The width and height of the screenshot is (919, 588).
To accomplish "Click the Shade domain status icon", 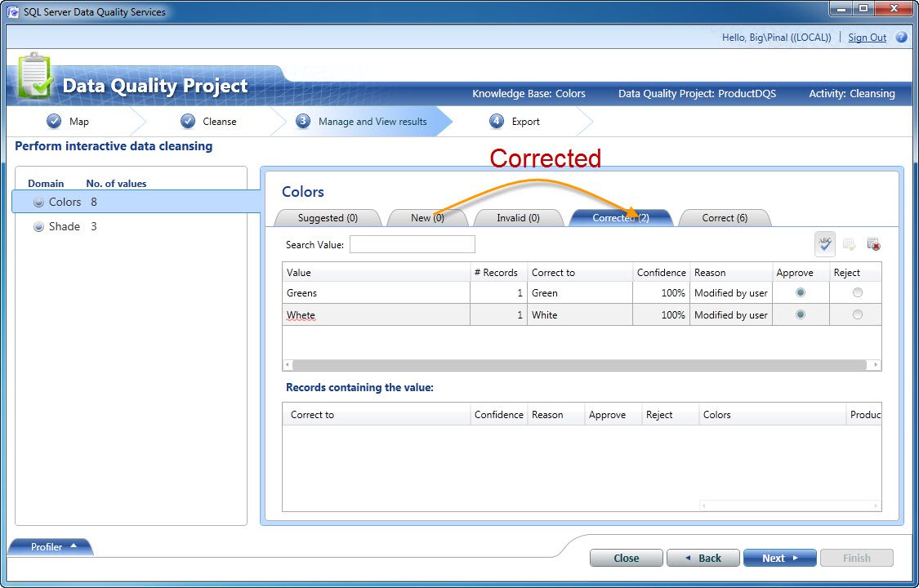I will coord(38,227).
